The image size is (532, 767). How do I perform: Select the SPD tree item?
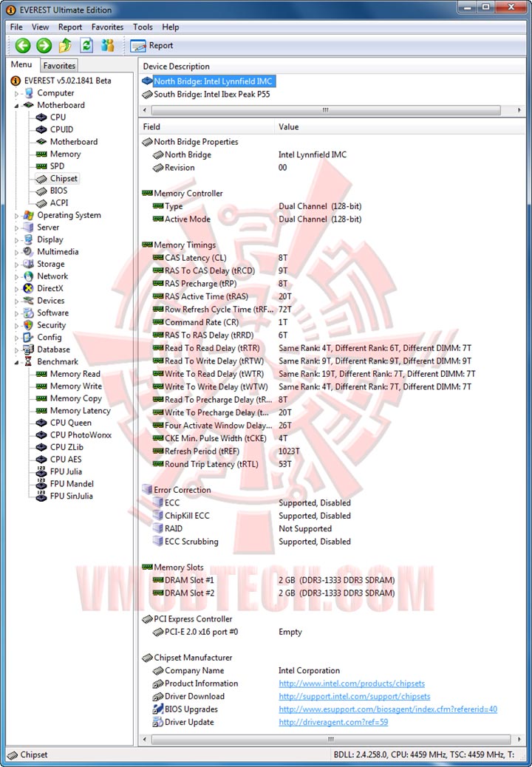(x=57, y=166)
